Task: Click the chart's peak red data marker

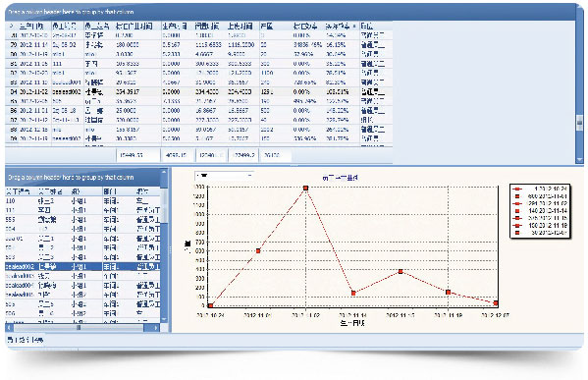Action: click(305, 188)
